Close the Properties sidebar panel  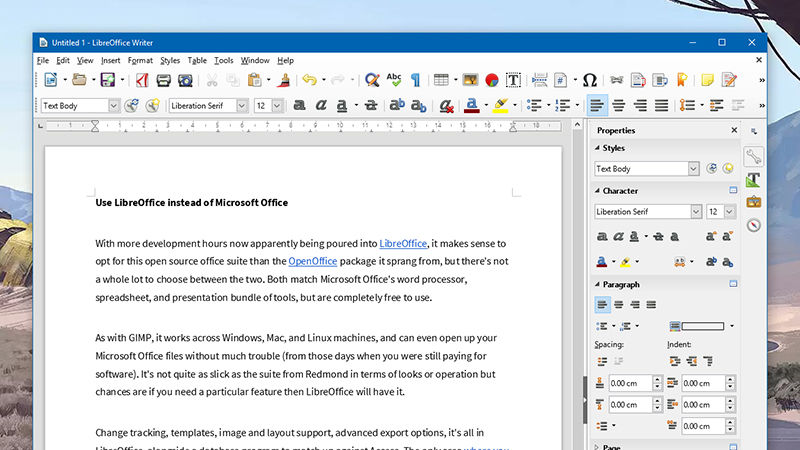pyautogui.click(x=734, y=130)
